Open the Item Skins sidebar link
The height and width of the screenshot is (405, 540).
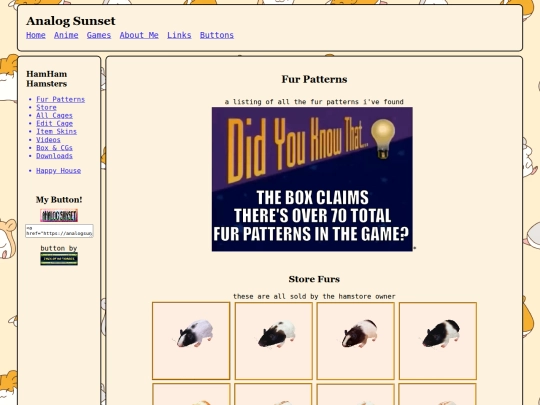56,132
